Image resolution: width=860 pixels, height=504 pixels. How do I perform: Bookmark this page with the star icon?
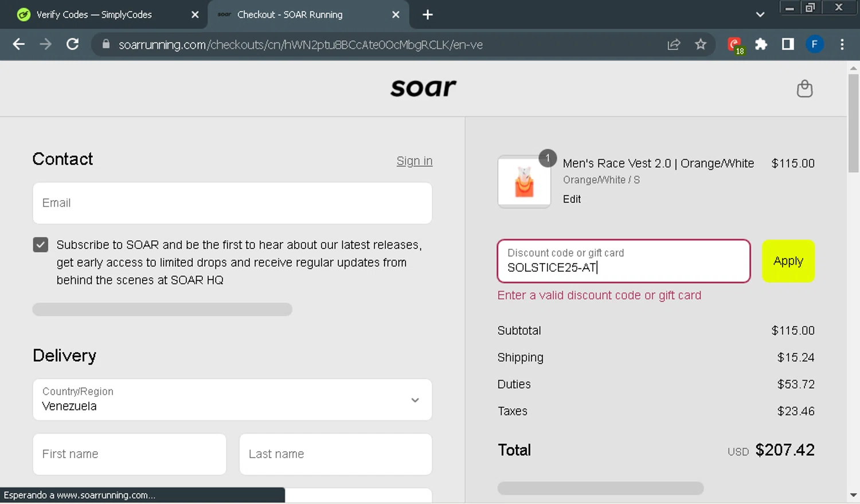tap(701, 44)
